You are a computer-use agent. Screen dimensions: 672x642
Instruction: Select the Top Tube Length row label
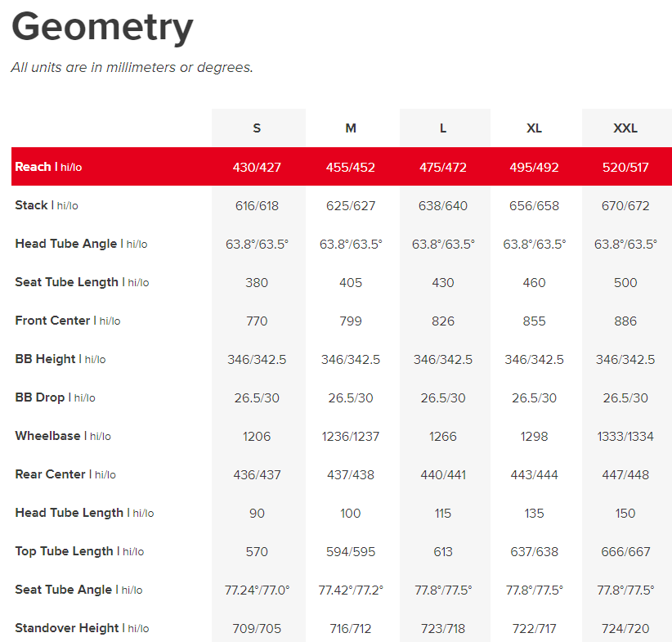79,551
